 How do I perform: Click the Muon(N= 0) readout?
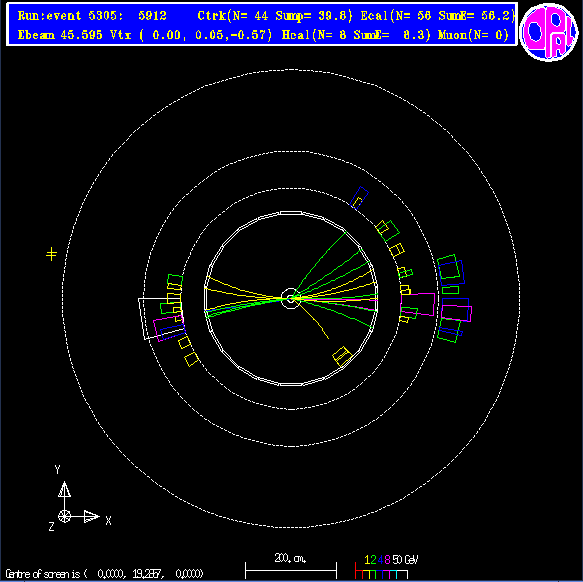[473, 35]
